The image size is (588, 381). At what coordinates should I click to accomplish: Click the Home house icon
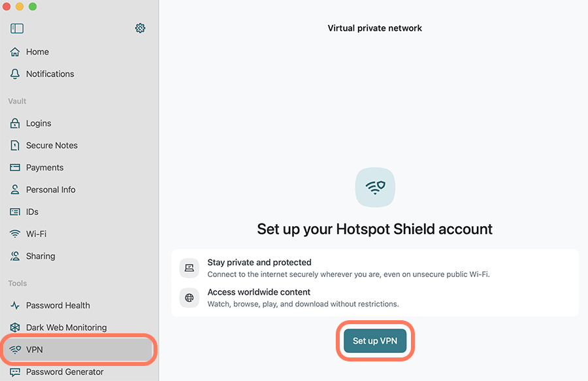(15, 52)
